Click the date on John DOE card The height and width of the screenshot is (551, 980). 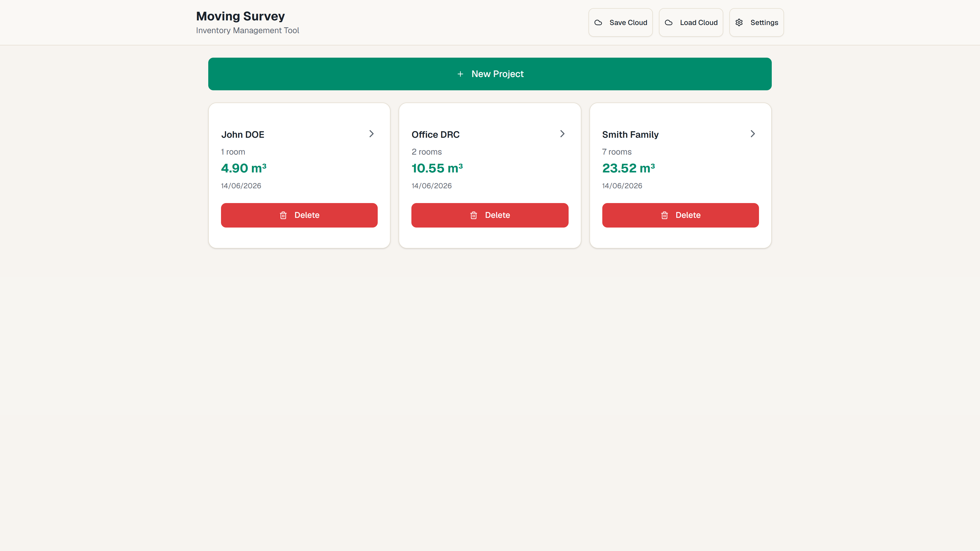(x=241, y=185)
